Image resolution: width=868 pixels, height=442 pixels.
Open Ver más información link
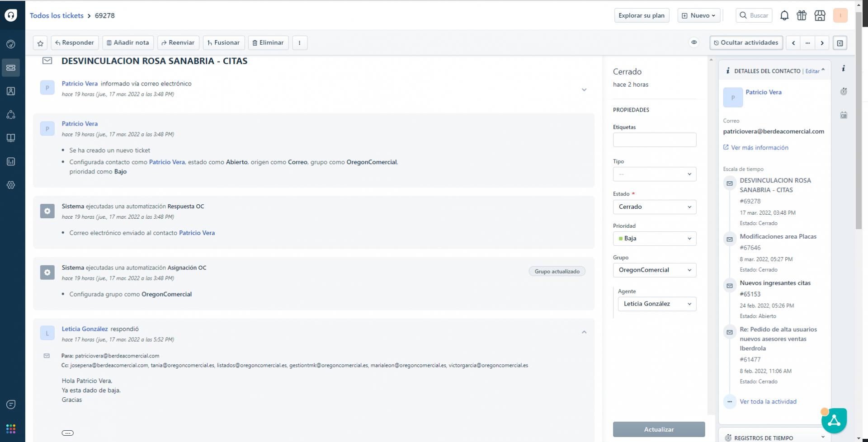coord(759,147)
